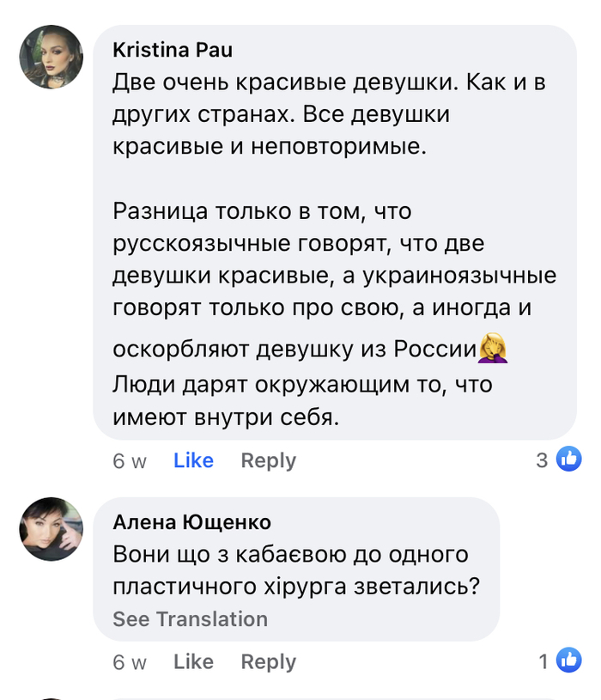
Task: Open Kristina Pau's profile picture
Action: pyautogui.click(x=52, y=57)
